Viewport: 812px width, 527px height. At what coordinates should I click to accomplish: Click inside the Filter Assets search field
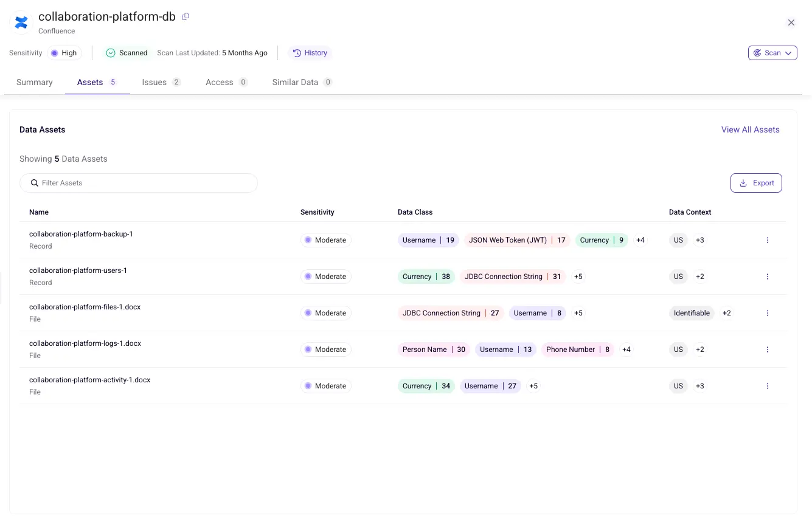(139, 182)
